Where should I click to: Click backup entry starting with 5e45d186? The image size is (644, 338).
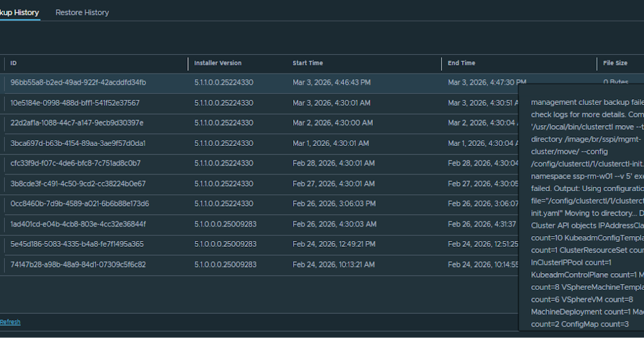point(77,244)
